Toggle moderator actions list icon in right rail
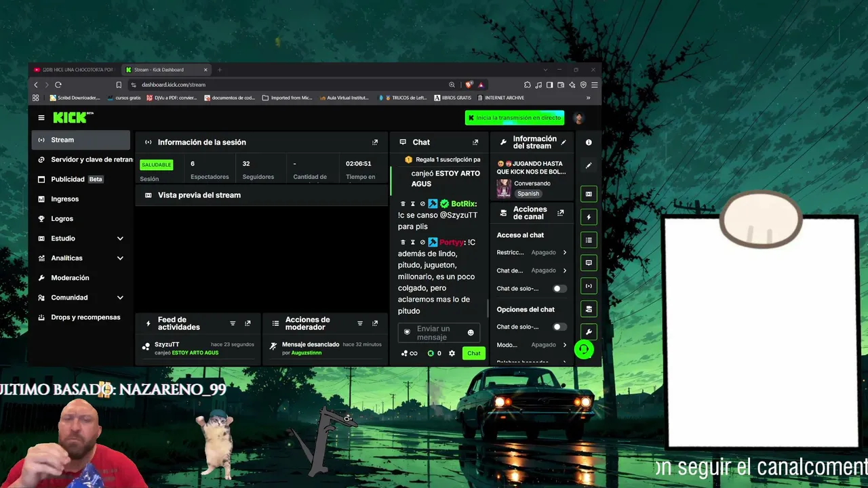868x488 pixels. [589, 240]
